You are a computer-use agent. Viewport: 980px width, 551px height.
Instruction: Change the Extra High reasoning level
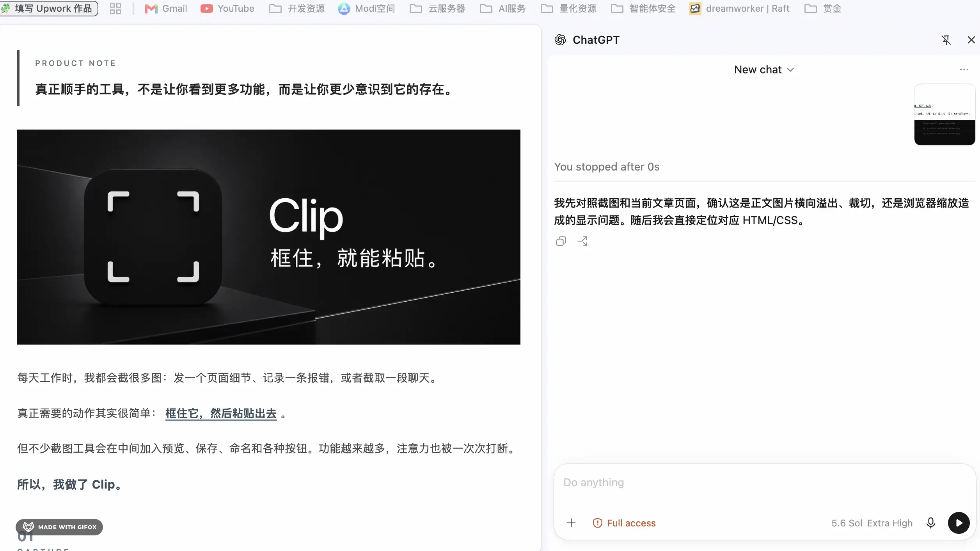tap(890, 523)
